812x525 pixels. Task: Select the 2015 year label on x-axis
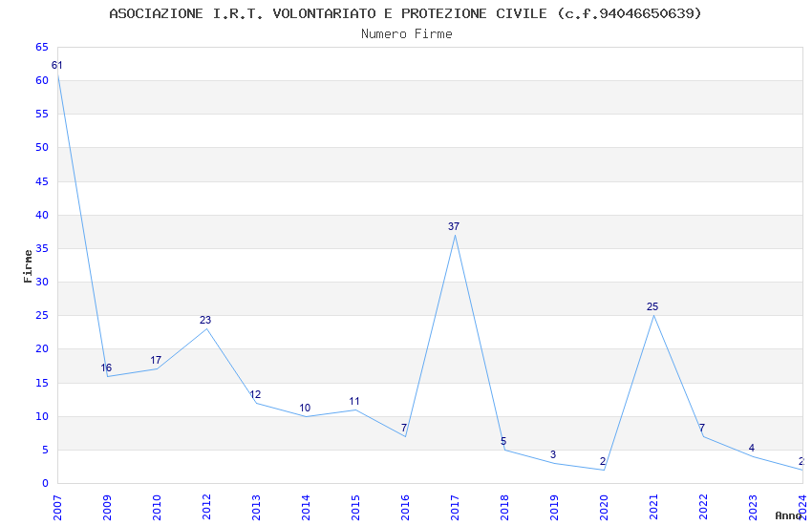355,508
